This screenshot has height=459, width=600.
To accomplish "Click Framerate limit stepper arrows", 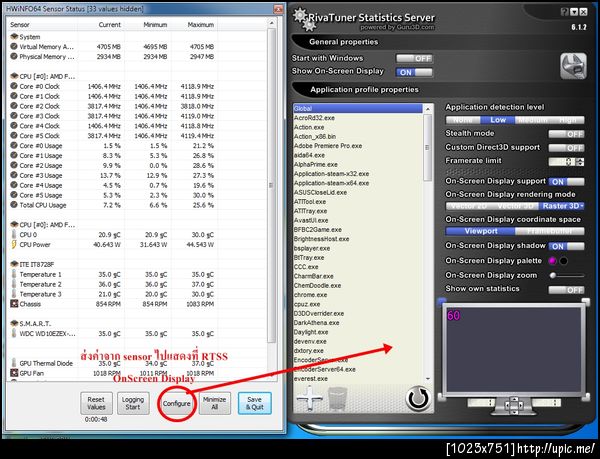I will pyautogui.click(x=580, y=162).
